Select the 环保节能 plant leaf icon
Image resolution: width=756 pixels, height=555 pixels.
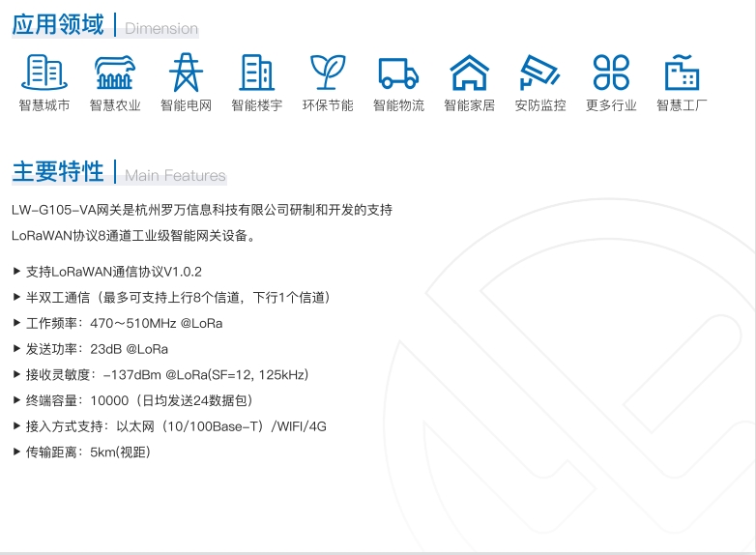pos(328,72)
